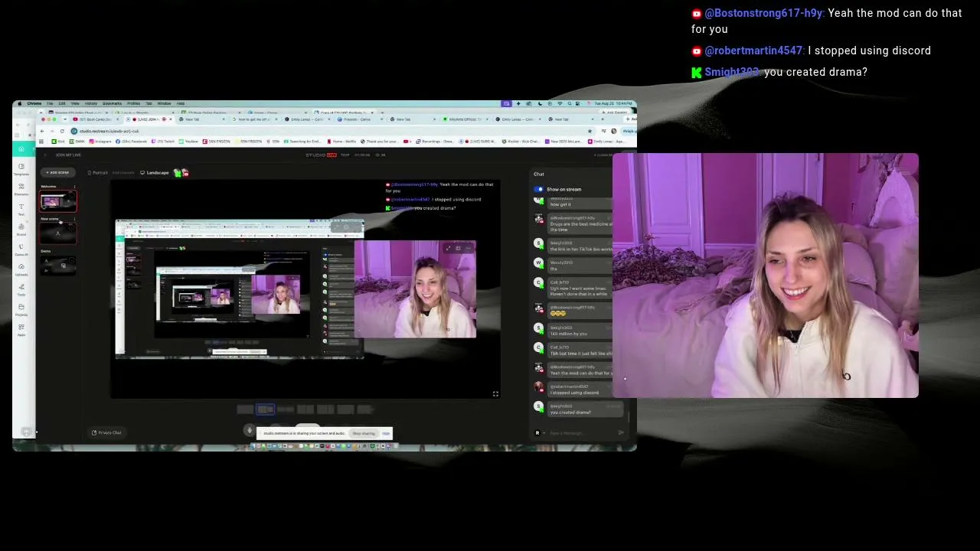
Task: Click the YouTube destination badge icon
Action: (x=185, y=172)
